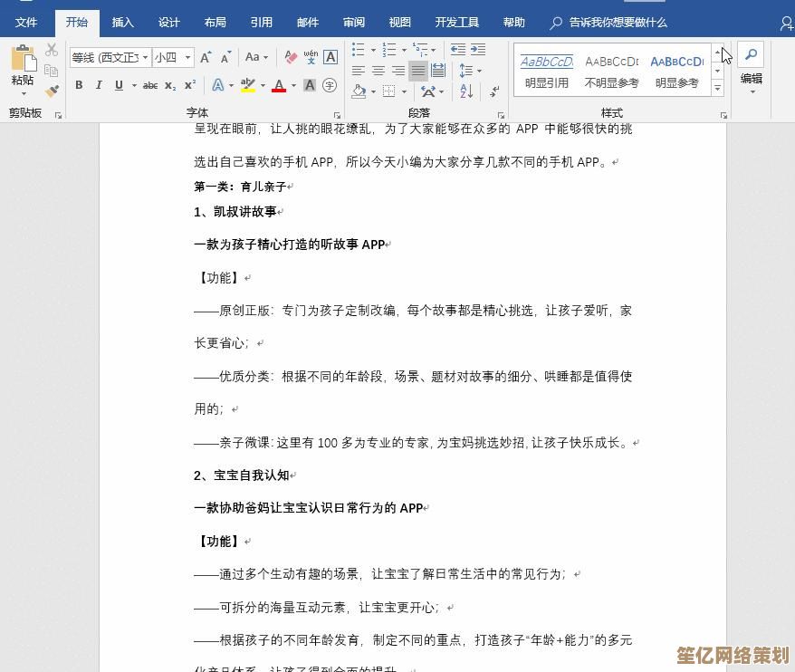This screenshot has height=672, width=795.
Task: Align text left
Action: pos(359,71)
